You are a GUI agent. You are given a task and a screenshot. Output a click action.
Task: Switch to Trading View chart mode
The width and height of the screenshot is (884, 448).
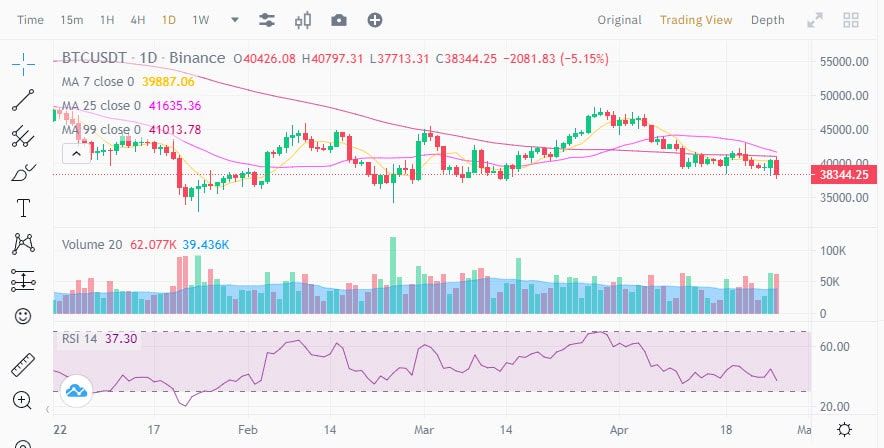click(696, 20)
